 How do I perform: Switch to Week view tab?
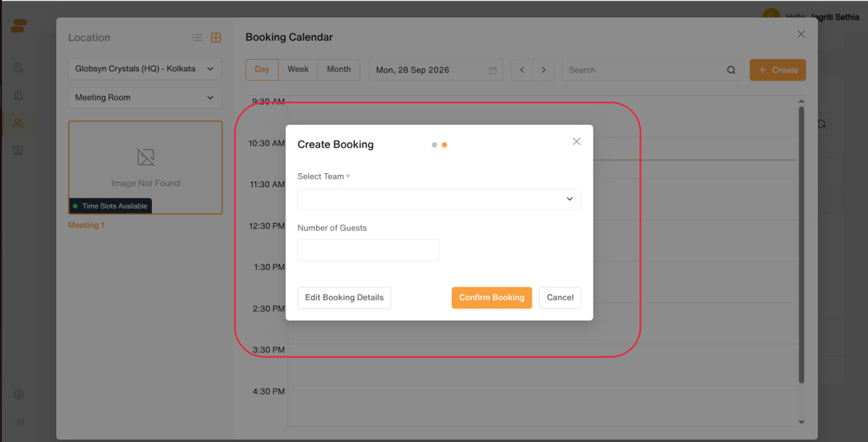298,70
